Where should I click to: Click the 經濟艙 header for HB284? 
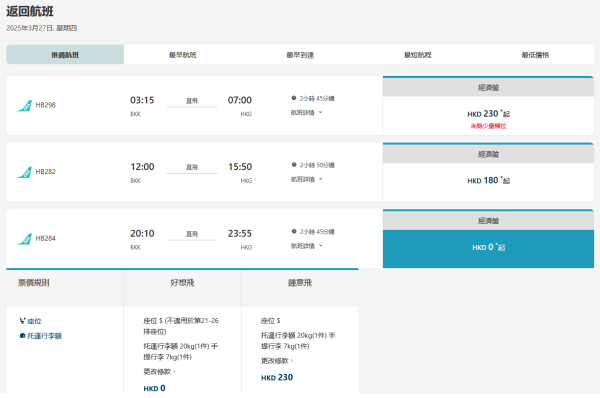pos(488,220)
